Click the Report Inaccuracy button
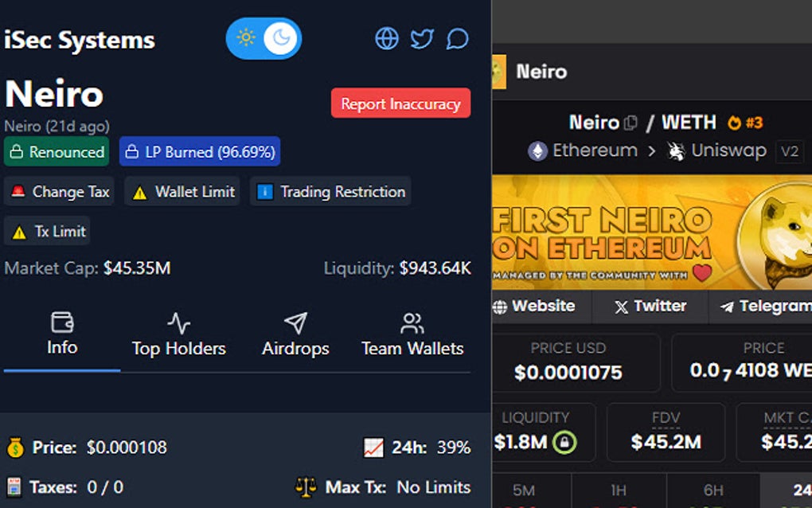This screenshot has width=812, height=508. tap(400, 103)
